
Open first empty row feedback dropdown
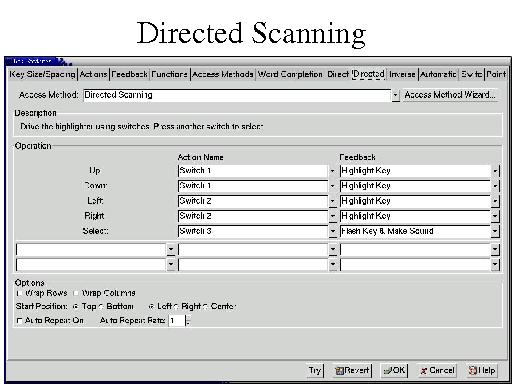tap(495, 249)
